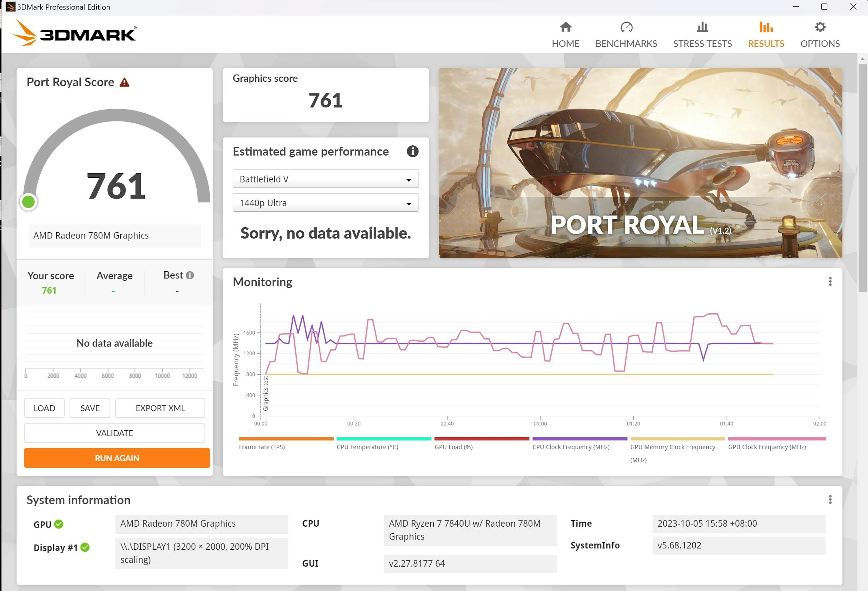The image size is (868, 591).
Task: Toggle the CPU Temperature legend series
Action: 368,447
